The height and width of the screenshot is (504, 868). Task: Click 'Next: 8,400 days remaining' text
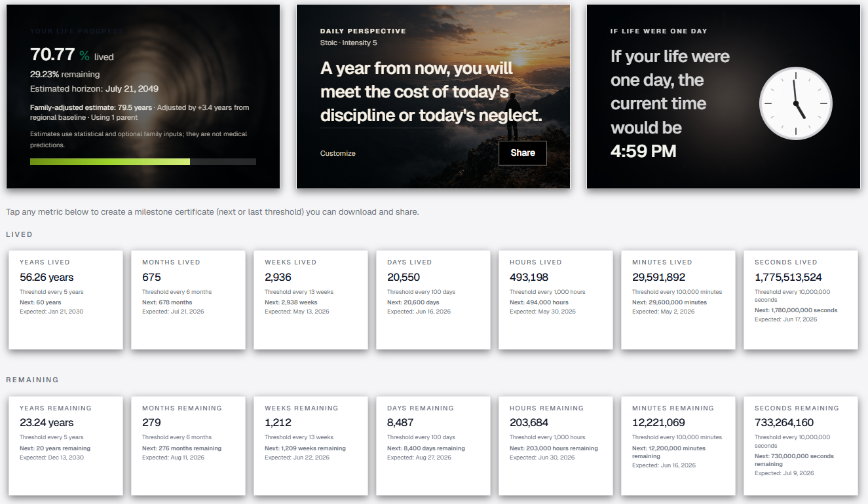point(426,448)
